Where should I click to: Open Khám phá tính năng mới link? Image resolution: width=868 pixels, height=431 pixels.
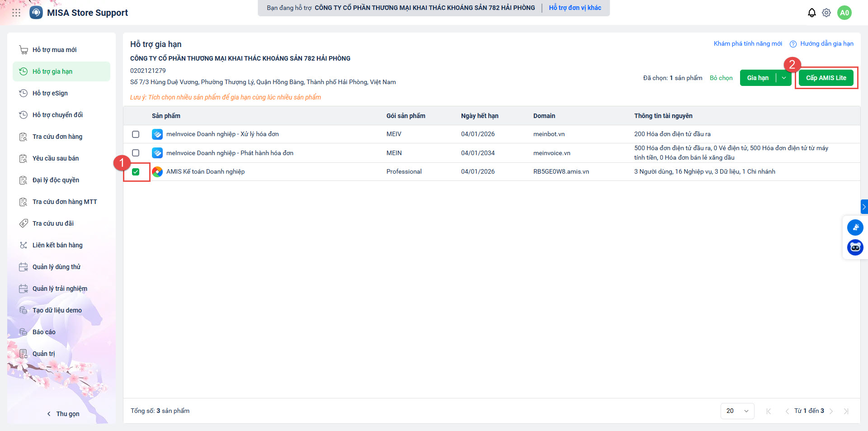748,44
